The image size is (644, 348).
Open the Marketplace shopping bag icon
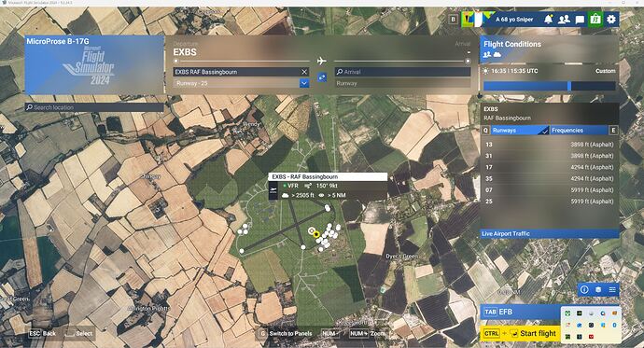(x=595, y=20)
